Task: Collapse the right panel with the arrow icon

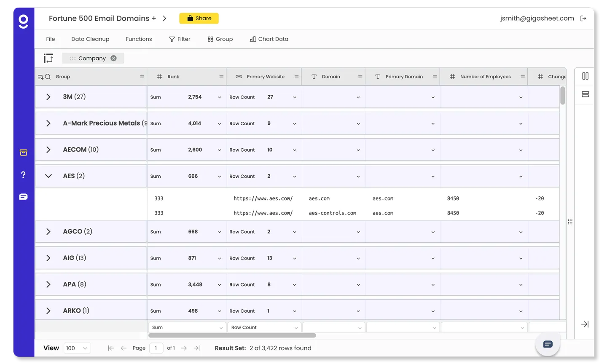Action: pyautogui.click(x=584, y=324)
